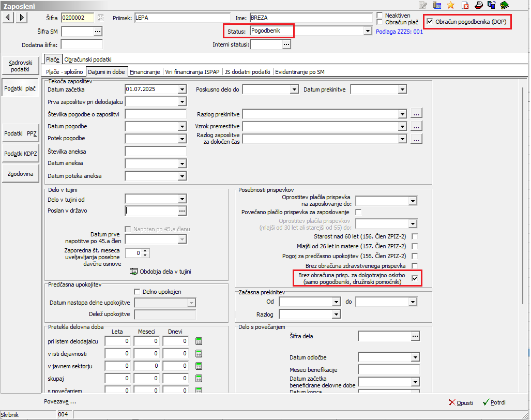Open Datum prekinitve dropdown
The image size is (531, 420).
(402, 89)
